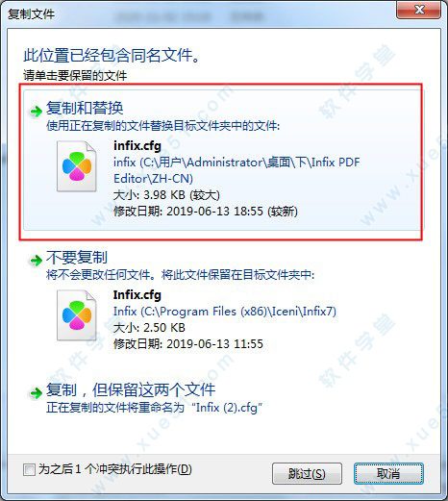448x501 pixels.
Task: Click 修改日期 2019-06-13 18:55 (较新) line
Action: click(x=206, y=212)
